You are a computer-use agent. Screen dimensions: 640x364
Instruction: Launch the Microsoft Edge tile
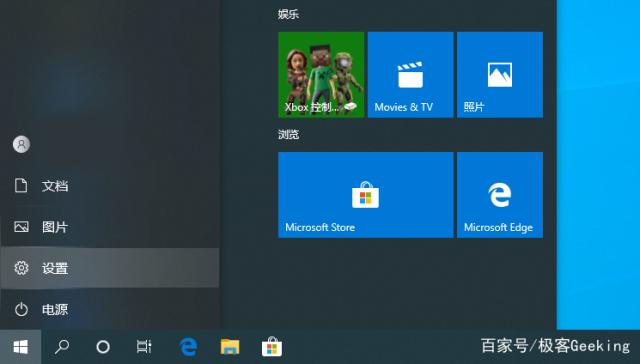500,195
